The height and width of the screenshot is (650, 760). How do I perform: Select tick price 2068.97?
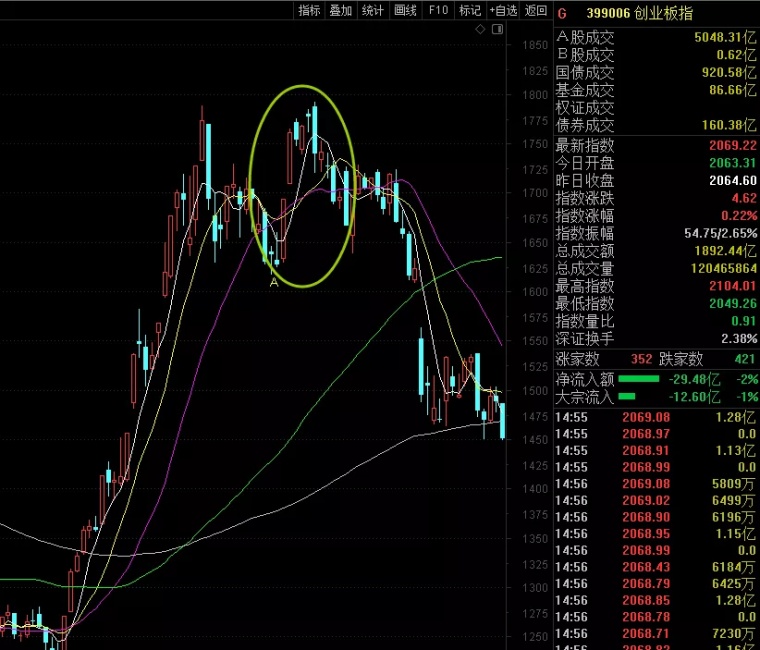[646, 434]
